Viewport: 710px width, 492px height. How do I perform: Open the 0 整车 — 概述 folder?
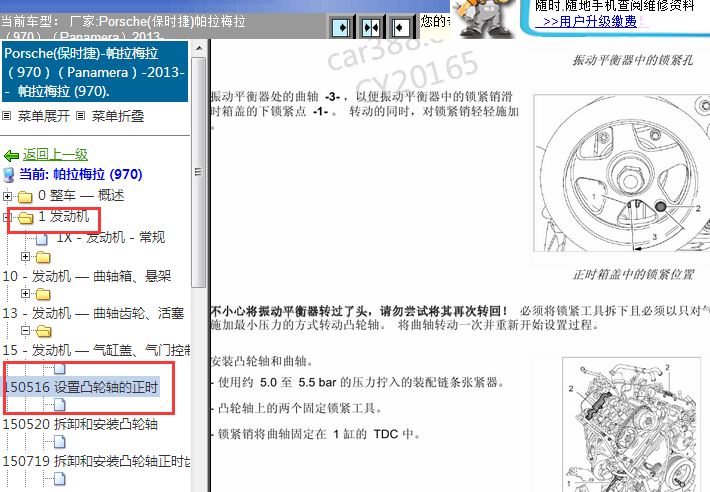[81, 196]
